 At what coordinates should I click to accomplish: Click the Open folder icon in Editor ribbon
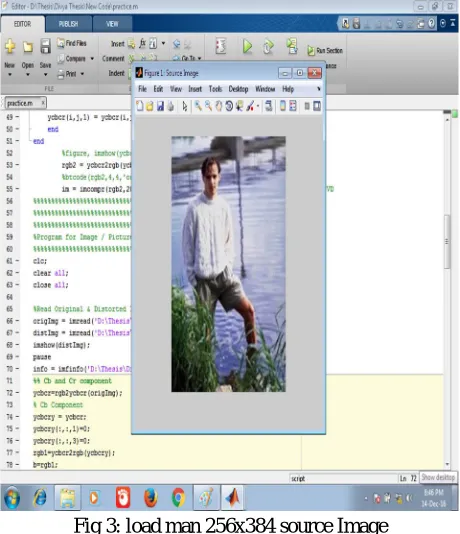28,47
